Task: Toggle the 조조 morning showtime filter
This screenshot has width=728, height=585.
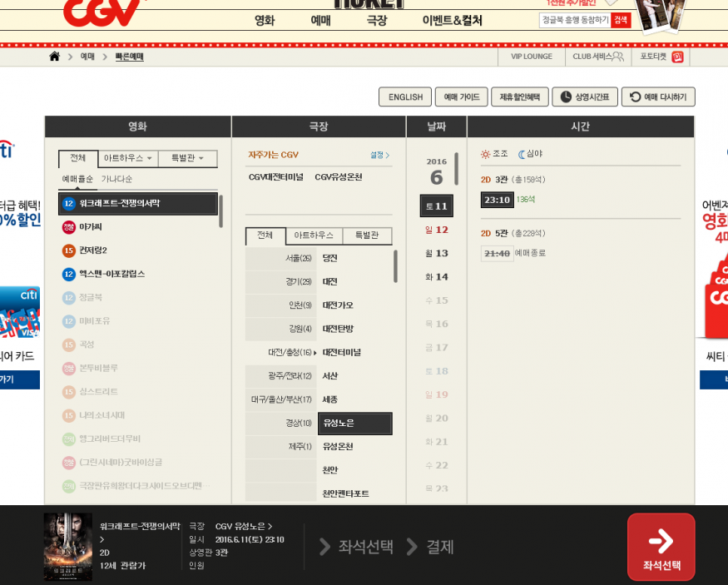Action: 494,154
